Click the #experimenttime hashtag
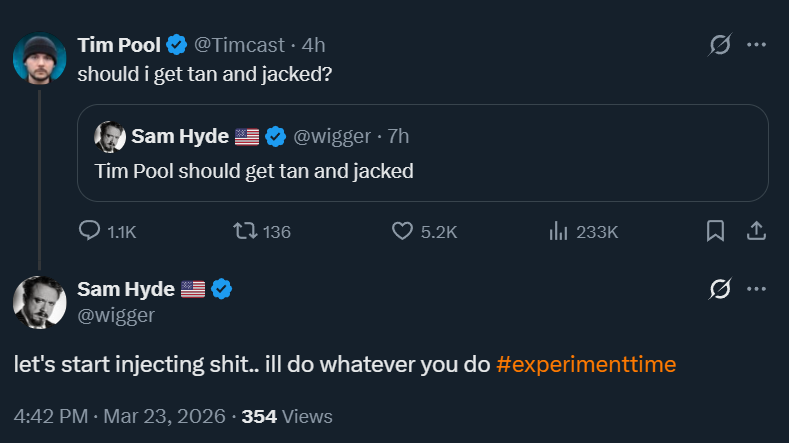This screenshot has width=789, height=443. click(x=586, y=364)
